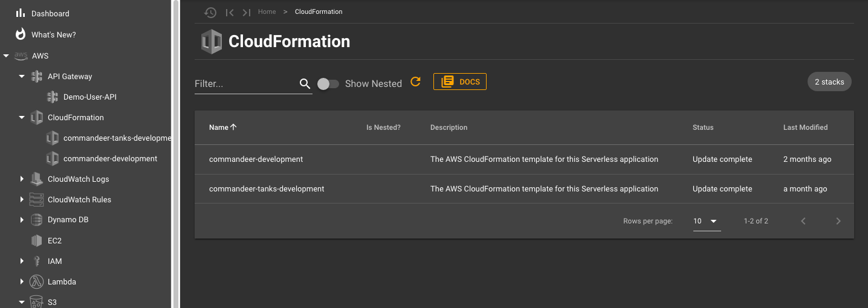
Task: Click the CloudFormation sidebar icon
Action: [37, 117]
